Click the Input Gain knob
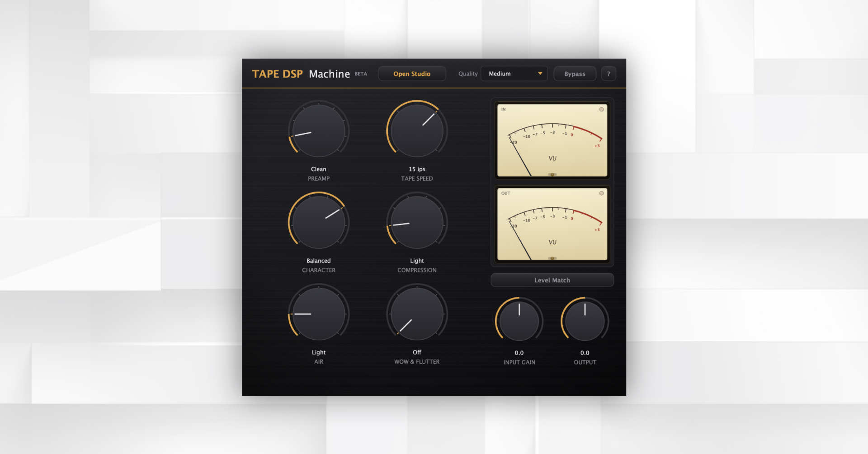This screenshot has width=868, height=454. point(519,321)
